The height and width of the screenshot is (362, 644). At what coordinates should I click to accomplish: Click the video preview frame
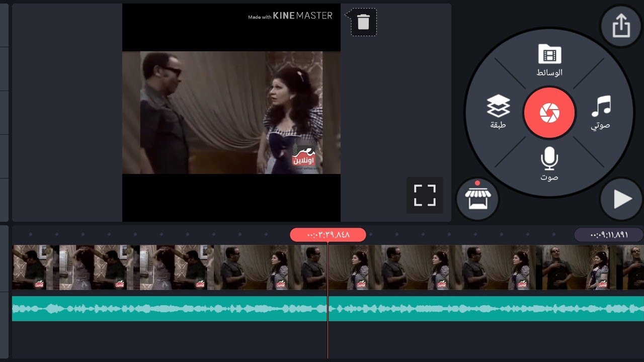point(231,113)
